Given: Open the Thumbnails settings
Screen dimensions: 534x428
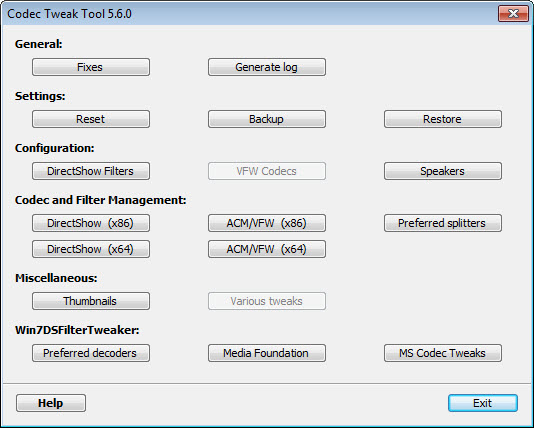Looking at the screenshot, I should 91,301.
